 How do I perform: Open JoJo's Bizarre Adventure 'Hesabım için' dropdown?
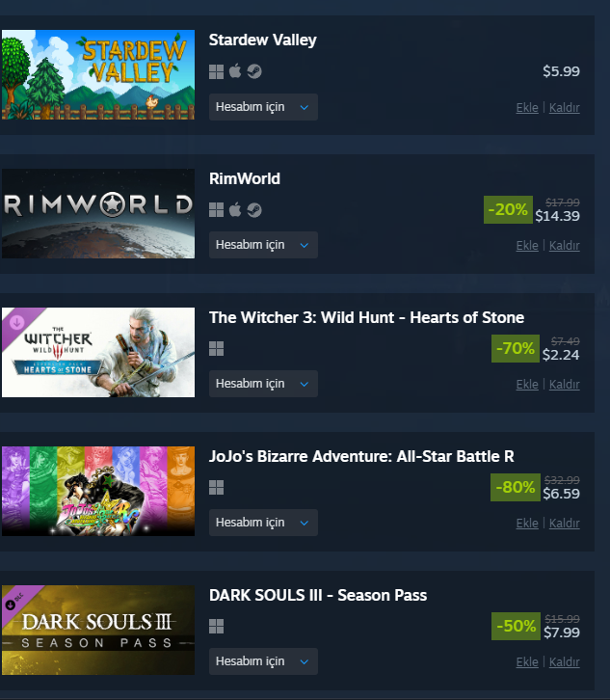(263, 523)
